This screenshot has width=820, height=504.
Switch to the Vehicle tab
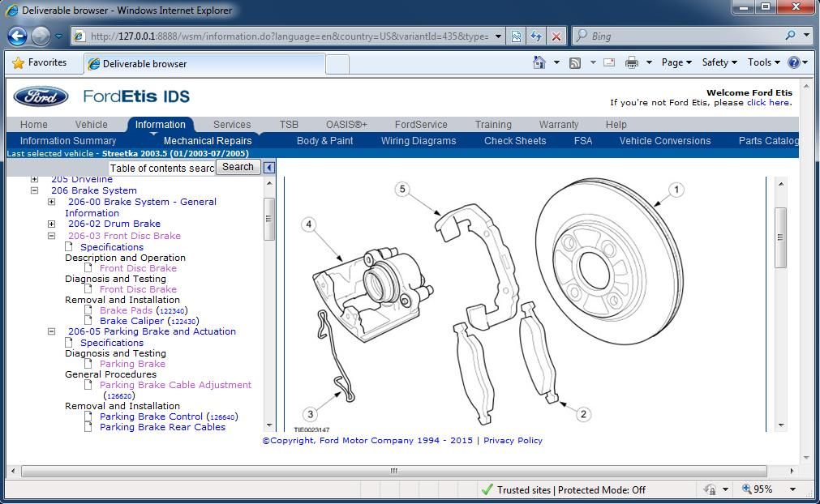(x=92, y=124)
